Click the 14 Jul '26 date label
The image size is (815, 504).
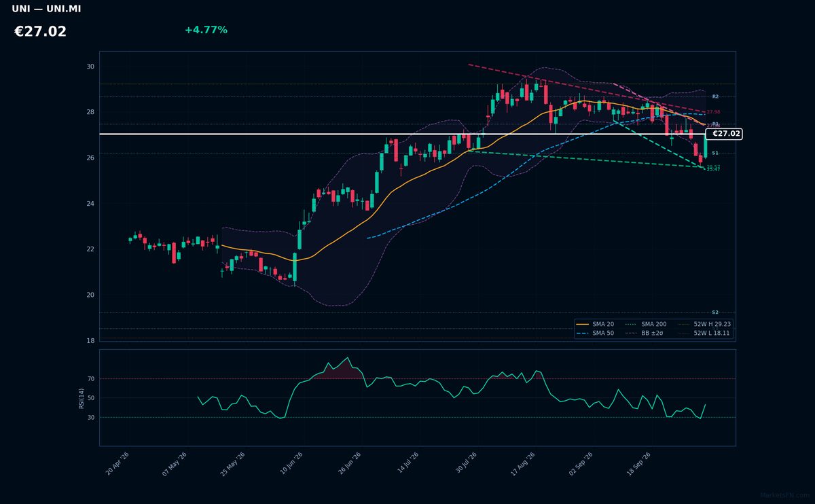(x=407, y=464)
